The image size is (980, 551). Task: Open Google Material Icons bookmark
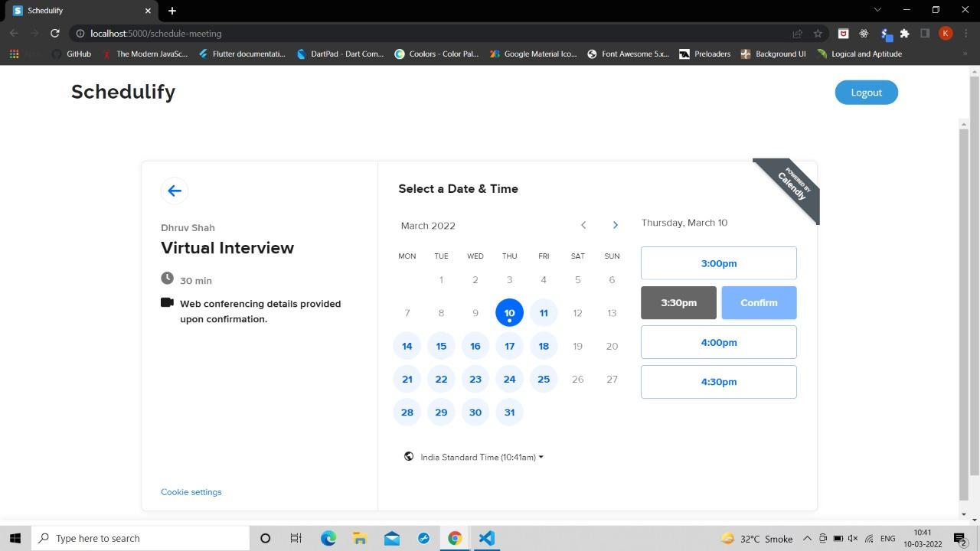[x=533, y=54]
